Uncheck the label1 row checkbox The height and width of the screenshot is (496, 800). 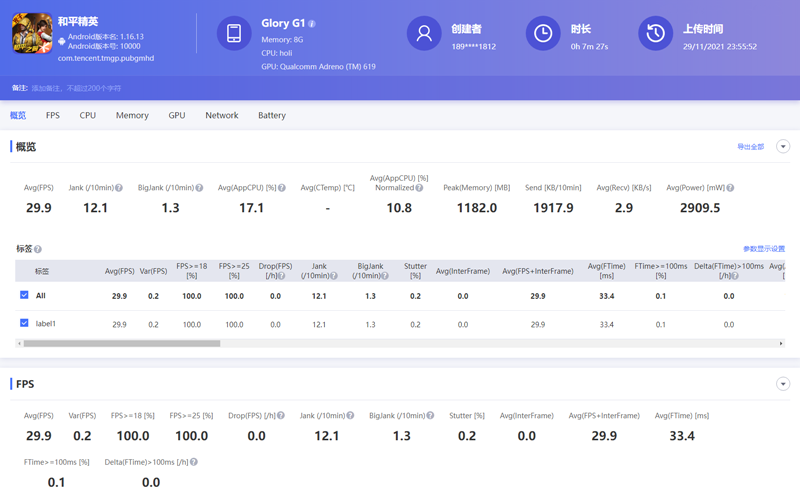click(x=24, y=323)
